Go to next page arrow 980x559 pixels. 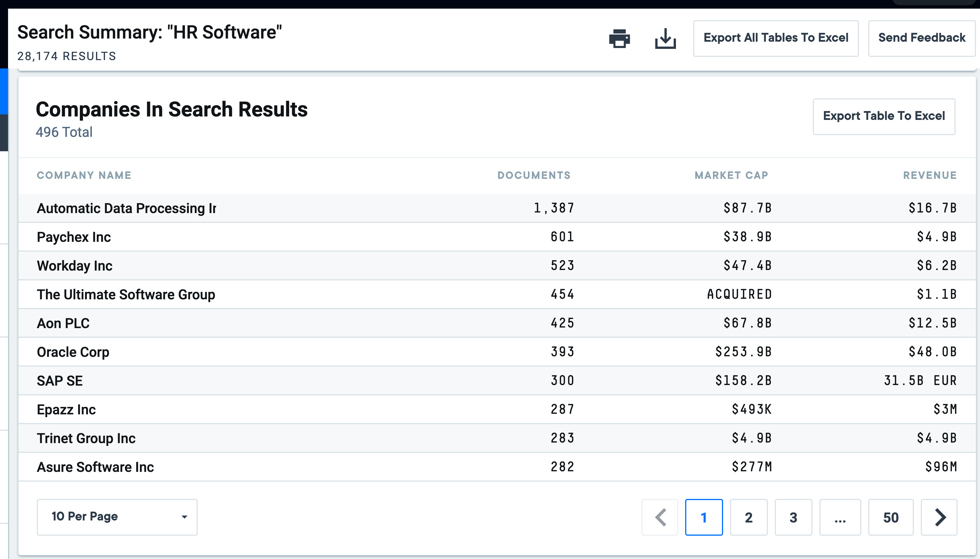point(939,517)
